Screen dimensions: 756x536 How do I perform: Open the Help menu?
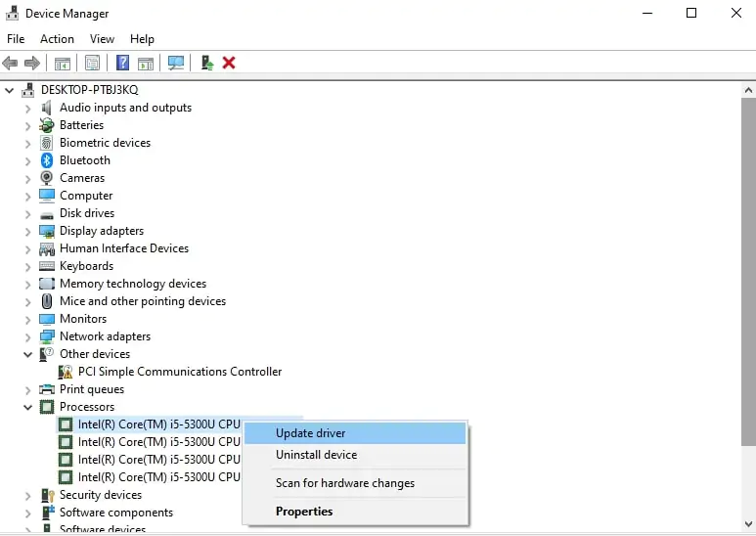[142, 39]
